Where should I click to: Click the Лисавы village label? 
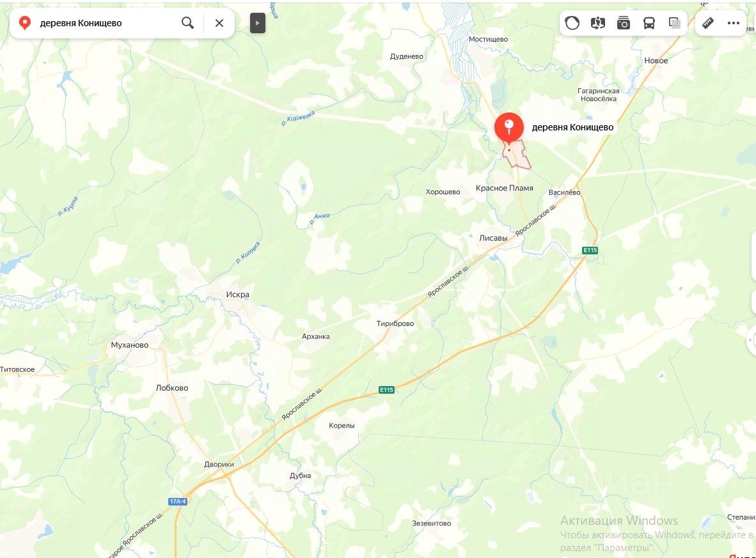[x=493, y=238]
